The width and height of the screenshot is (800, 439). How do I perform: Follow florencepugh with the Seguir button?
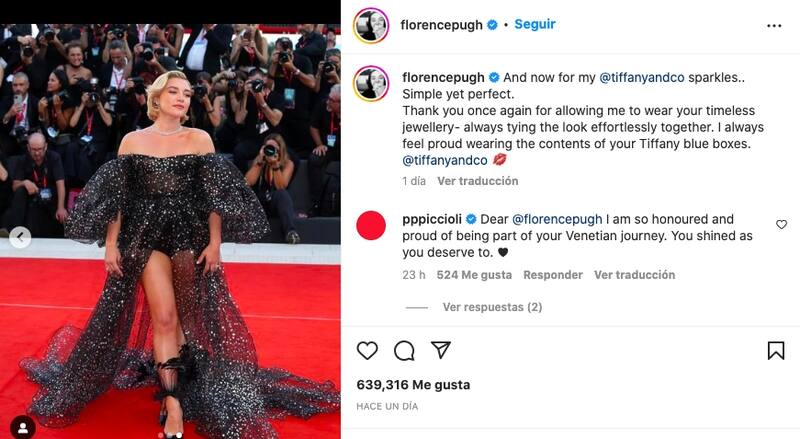535,25
